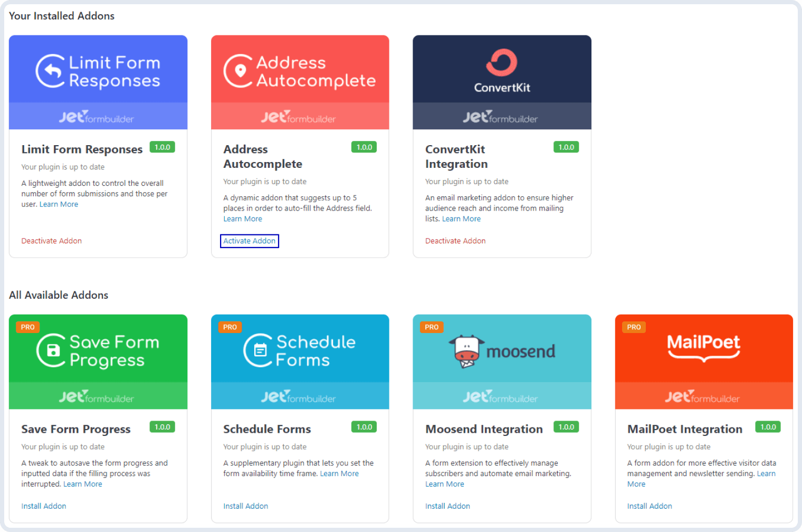This screenshot has height=532, width=802.
Task: Deactivate the ConvertKit Integration addon
Action: point(455,241)
